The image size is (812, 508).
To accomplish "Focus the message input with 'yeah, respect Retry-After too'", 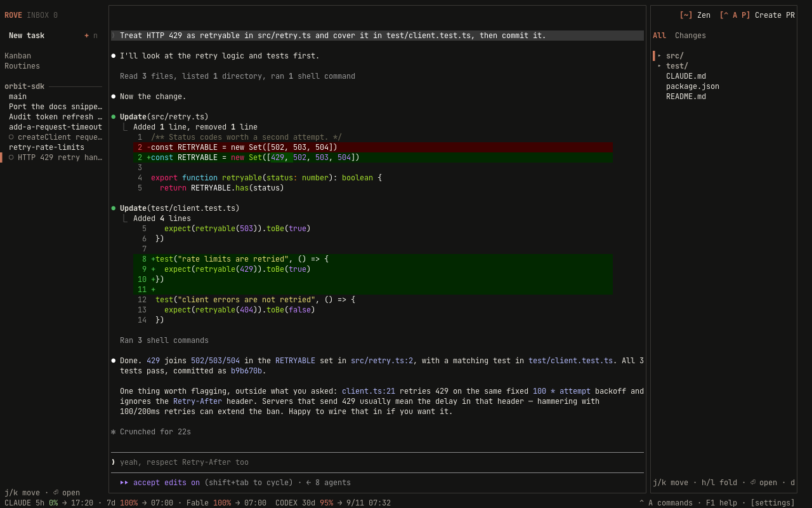I will [x=377, y=462].
